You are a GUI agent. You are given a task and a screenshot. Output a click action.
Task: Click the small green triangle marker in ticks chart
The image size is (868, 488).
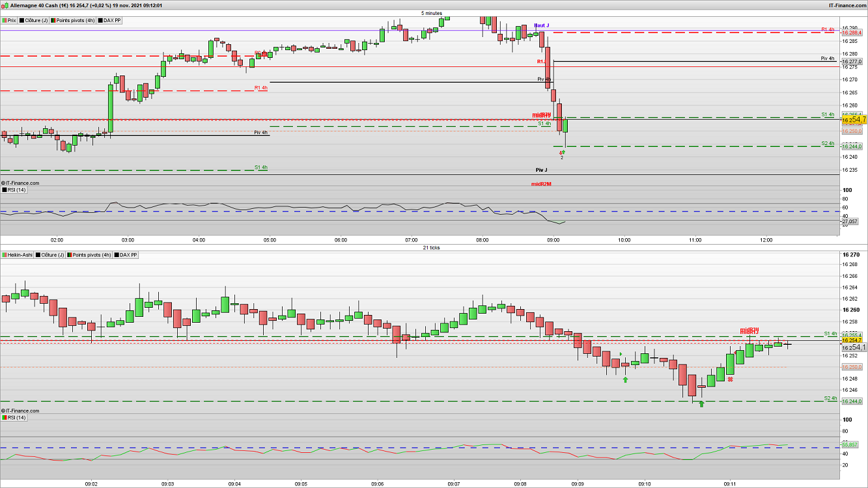click(621, 355)
